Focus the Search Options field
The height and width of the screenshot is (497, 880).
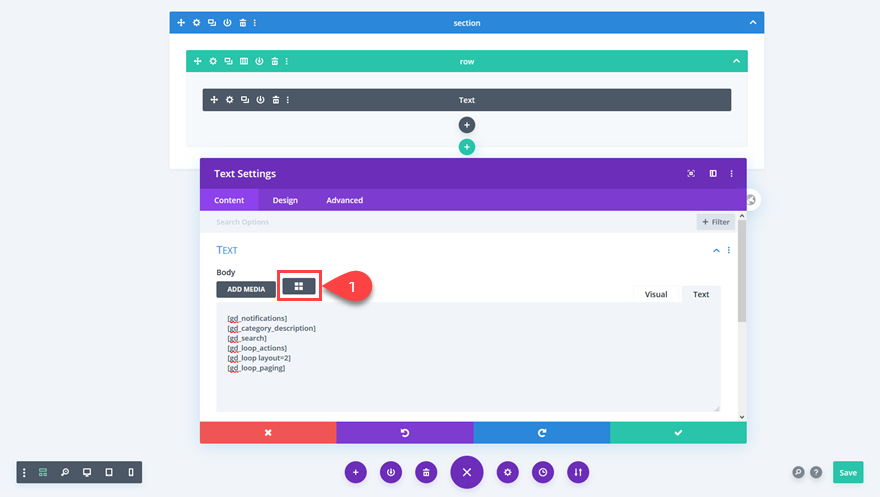(449, 222)
